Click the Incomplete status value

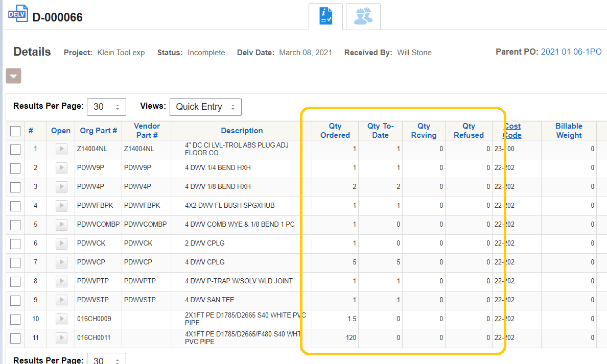206,53
